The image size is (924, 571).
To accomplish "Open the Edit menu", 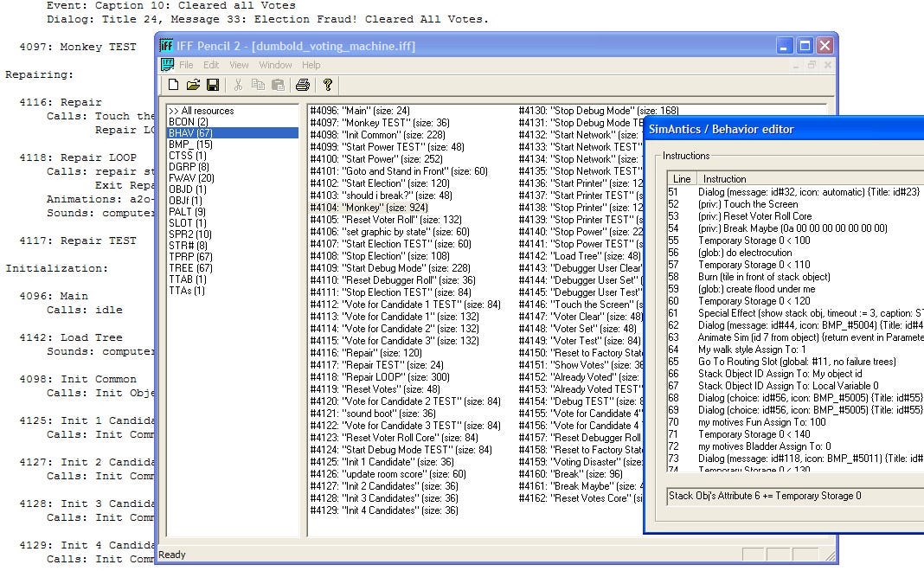I will [211, 65].
